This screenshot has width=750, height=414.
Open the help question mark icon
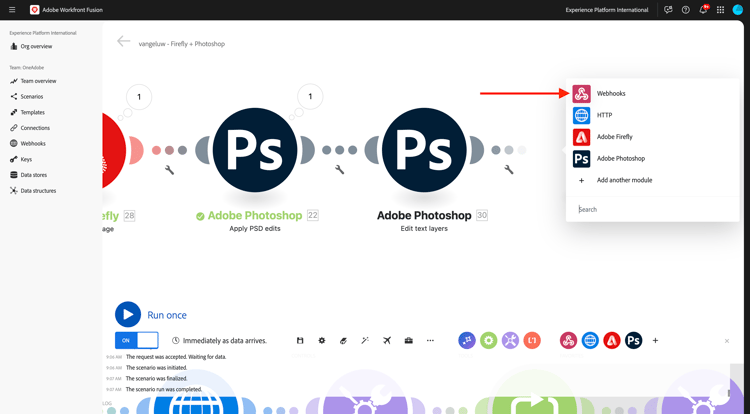[685, 10]
